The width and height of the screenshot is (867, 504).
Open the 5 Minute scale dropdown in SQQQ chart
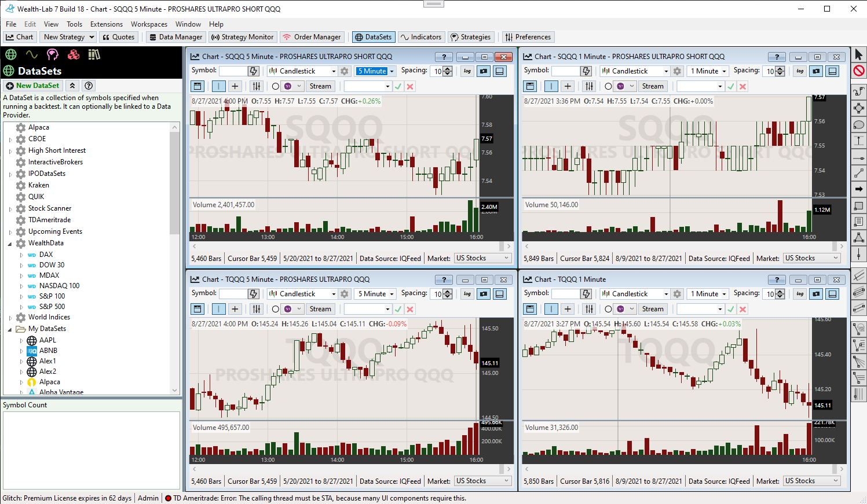coord(392,71)
